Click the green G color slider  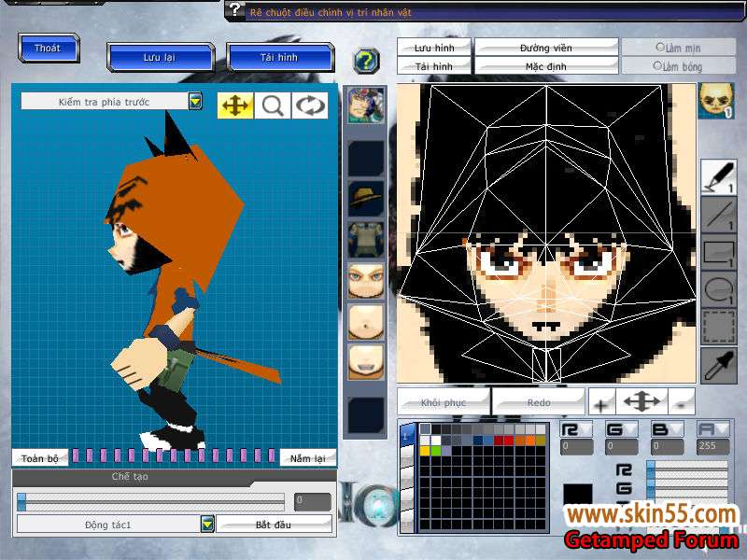(687, 486)
